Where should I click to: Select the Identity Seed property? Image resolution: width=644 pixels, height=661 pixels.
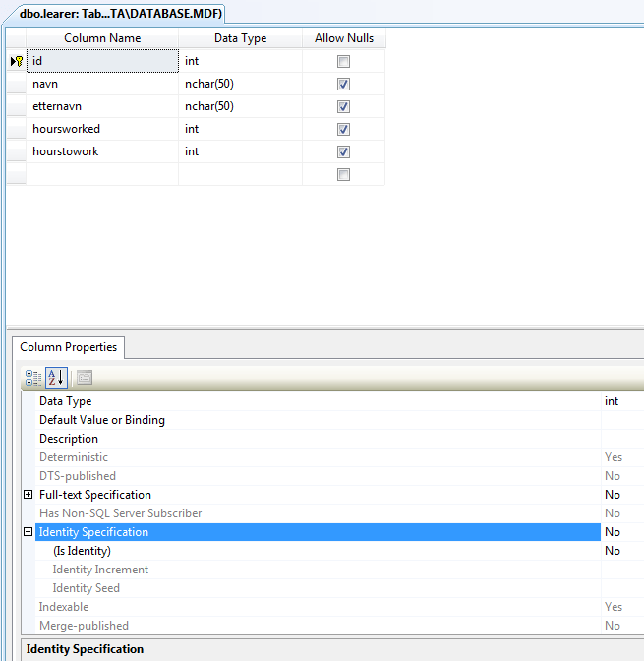tap(319, 588)
